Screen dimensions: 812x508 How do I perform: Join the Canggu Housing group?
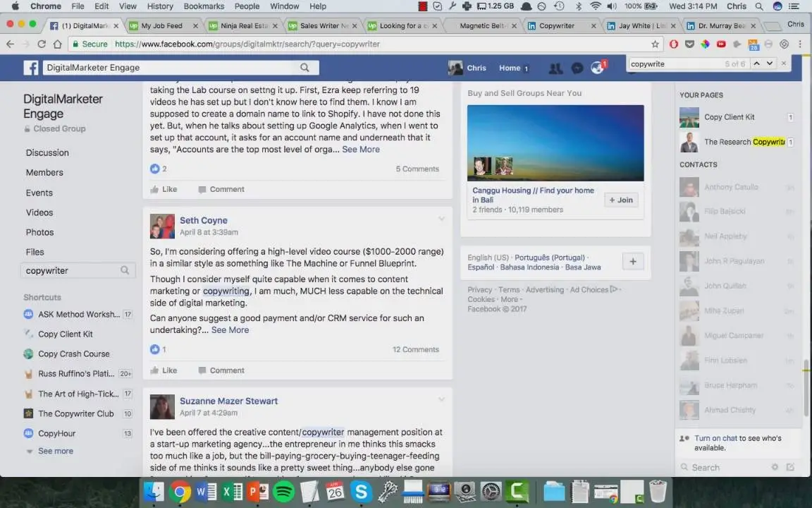coord(621,200)
